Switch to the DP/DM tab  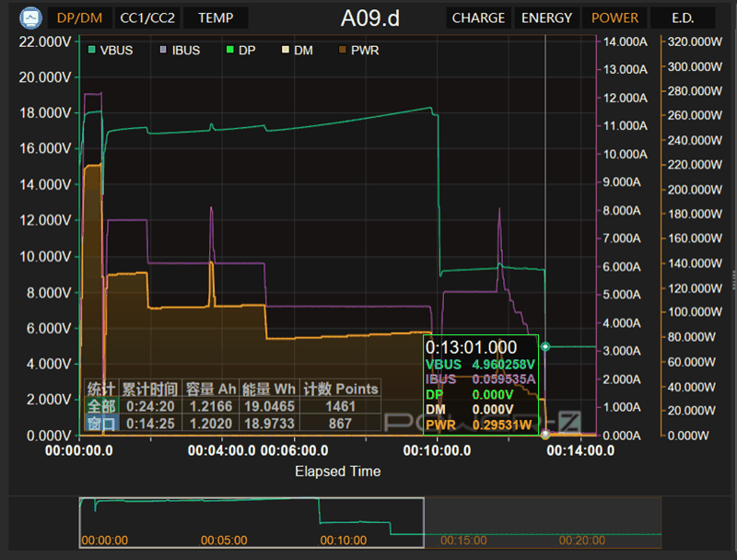[x=79, y=17]
